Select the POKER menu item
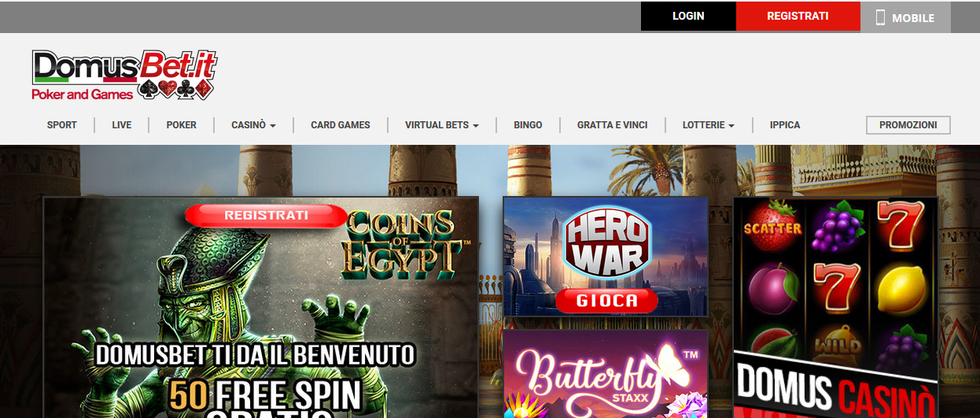 [x=182, y=125]
